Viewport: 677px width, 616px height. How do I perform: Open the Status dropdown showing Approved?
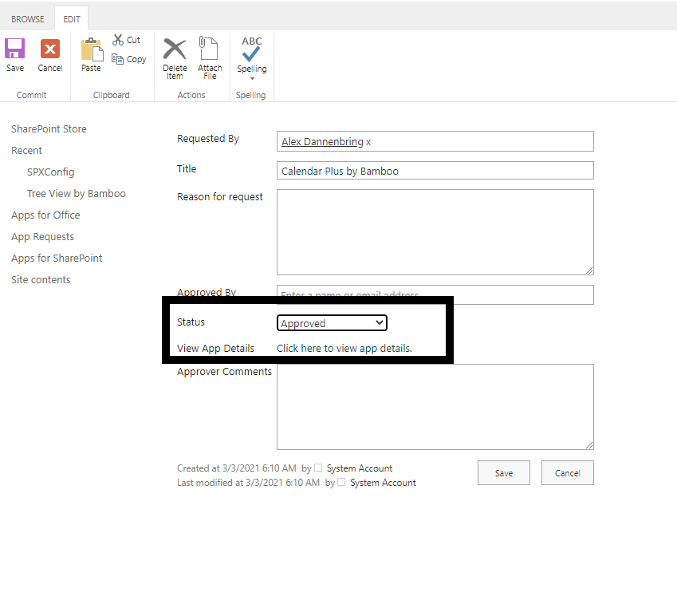coord(332,323)
